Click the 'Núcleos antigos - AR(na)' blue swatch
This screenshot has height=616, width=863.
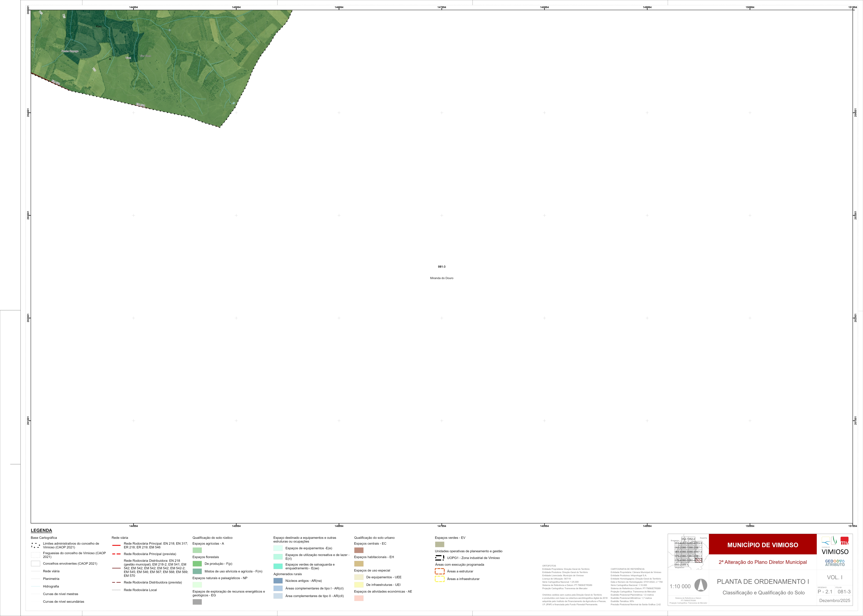coord(278,581)
